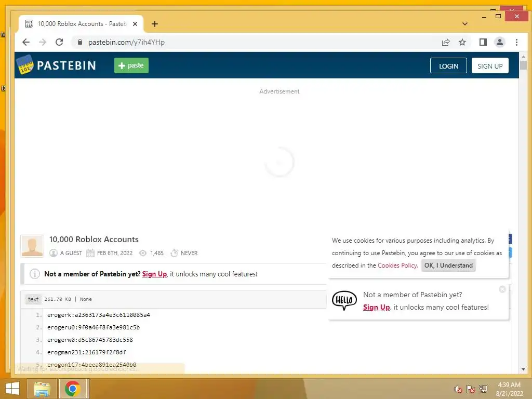Select line 2 erogeru0 entry

click(x=94, y=327)
